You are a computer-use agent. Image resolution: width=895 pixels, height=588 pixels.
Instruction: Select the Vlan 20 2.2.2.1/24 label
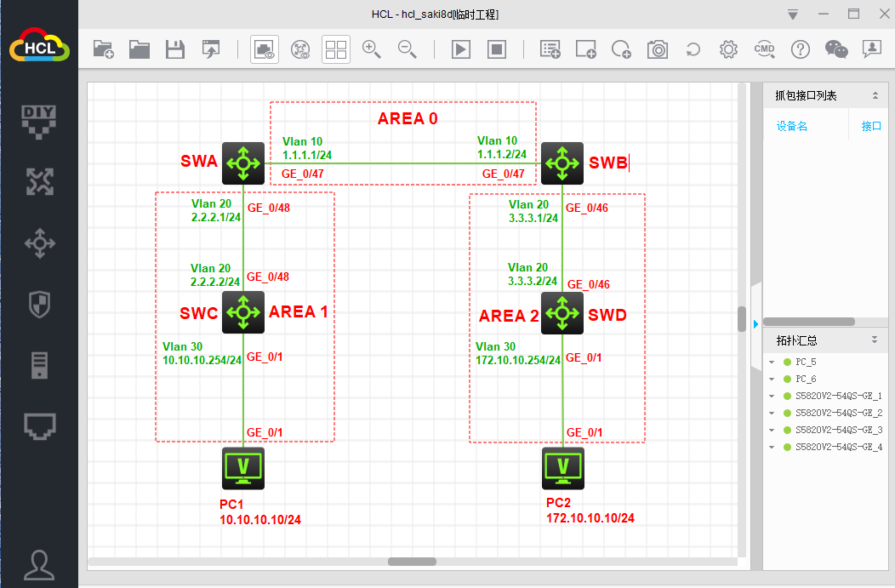(216, 211)
